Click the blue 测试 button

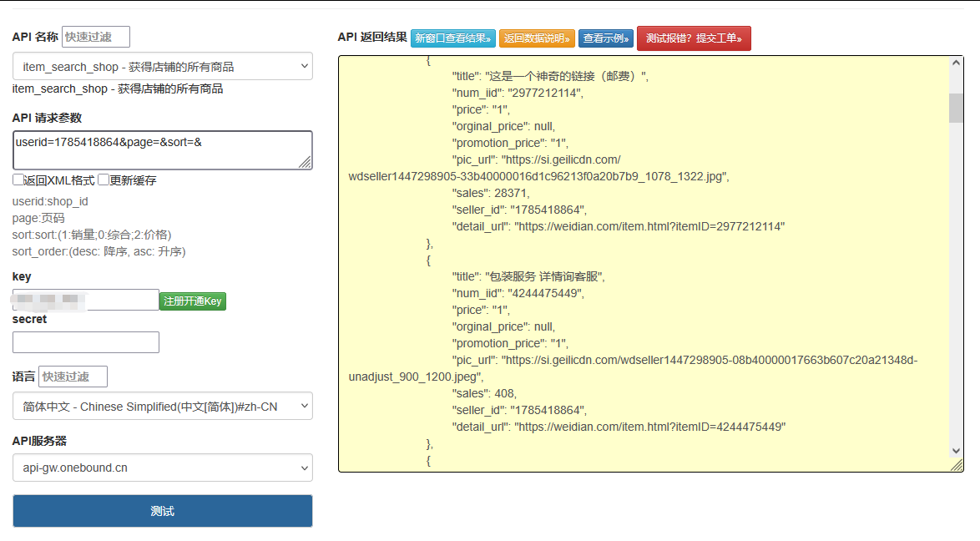coord(163,511)
